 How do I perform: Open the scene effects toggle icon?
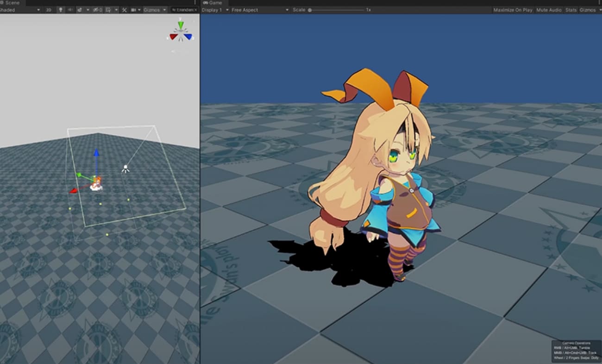[79, 10]
